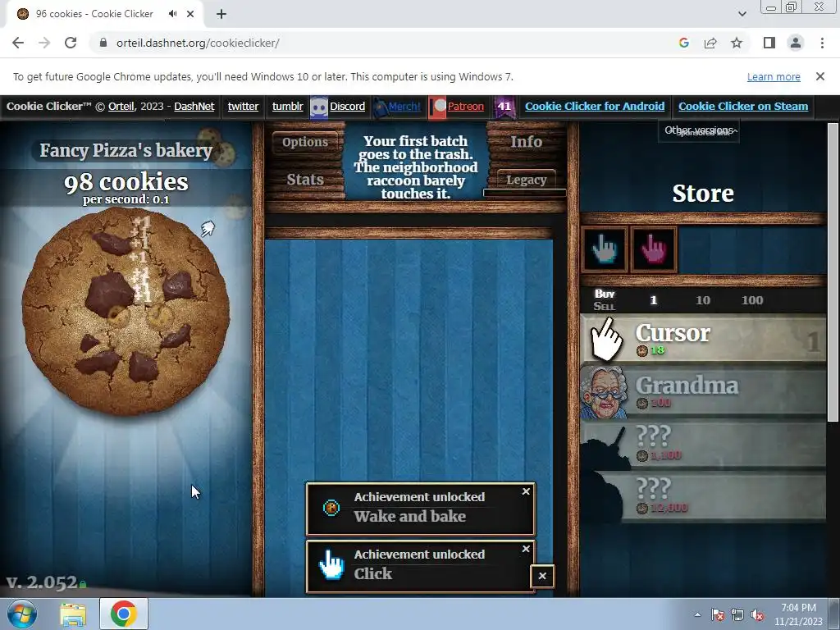Image resolution: width=840 pixels, height=630 pixels.
Task: Bookmark this page with star icon
Action: (737, 43)
